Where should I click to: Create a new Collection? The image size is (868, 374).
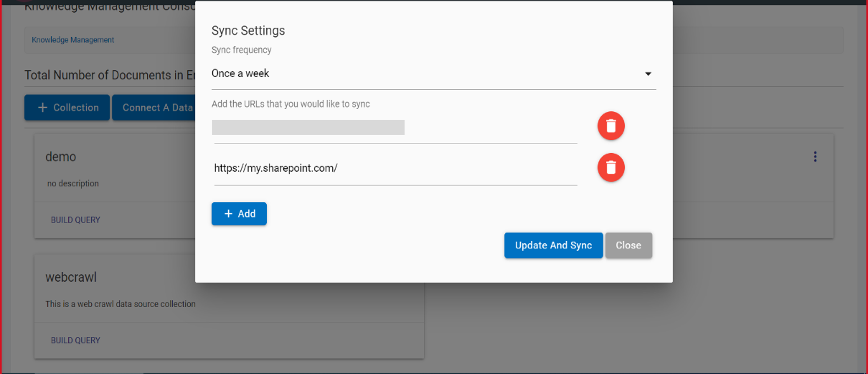click(67, 108)
